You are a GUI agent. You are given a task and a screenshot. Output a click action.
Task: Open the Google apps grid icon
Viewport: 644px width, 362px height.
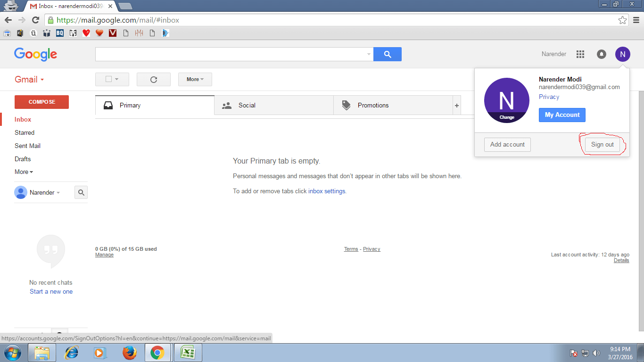click(x=580, y=54)
